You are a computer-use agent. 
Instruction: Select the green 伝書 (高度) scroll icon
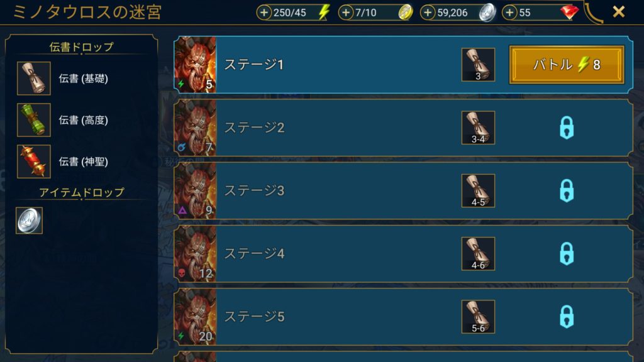[34, 120]
